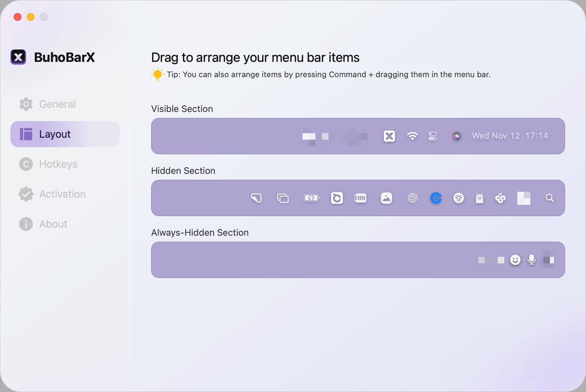Open the Activation page
The height and width of the screenshot is (392, 586).
coord(62,194)
